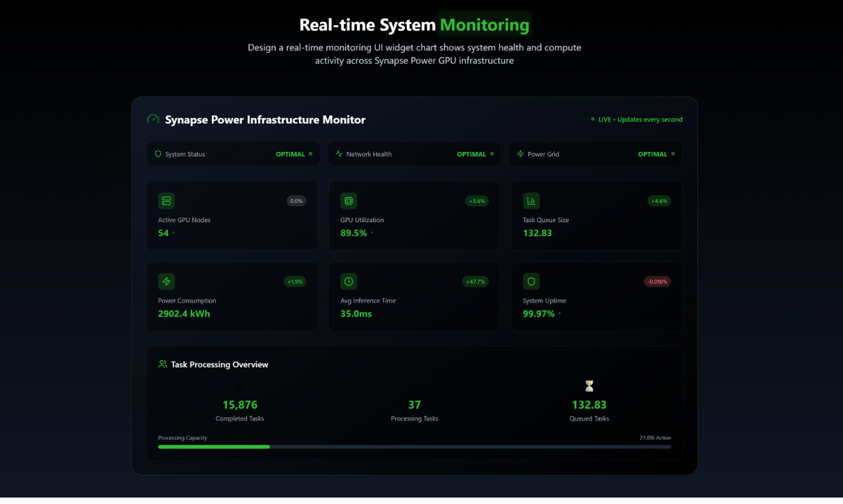The image size is (843, 504).
Task: Click the green dot after System Status OPTIMAL
Action: point(311,154)
